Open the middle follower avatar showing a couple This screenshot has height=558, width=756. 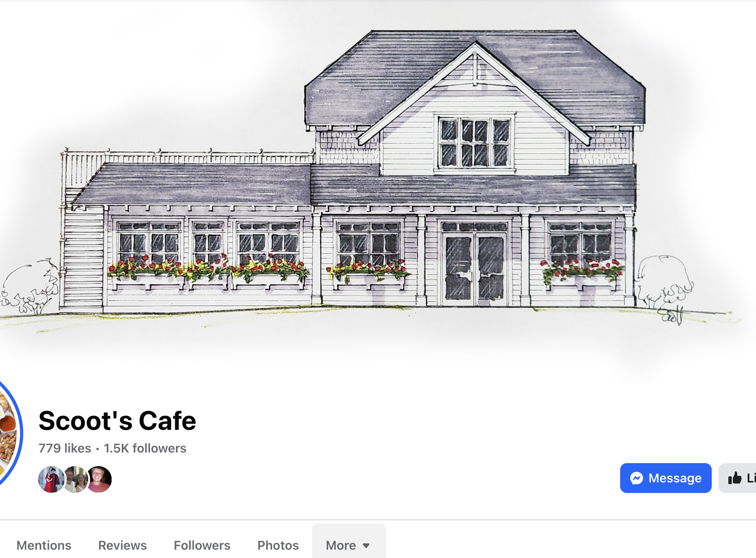tap(75, 479)
